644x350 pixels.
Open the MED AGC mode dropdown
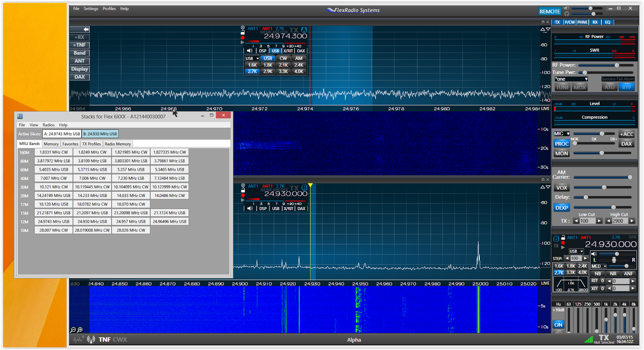(599, 266)
